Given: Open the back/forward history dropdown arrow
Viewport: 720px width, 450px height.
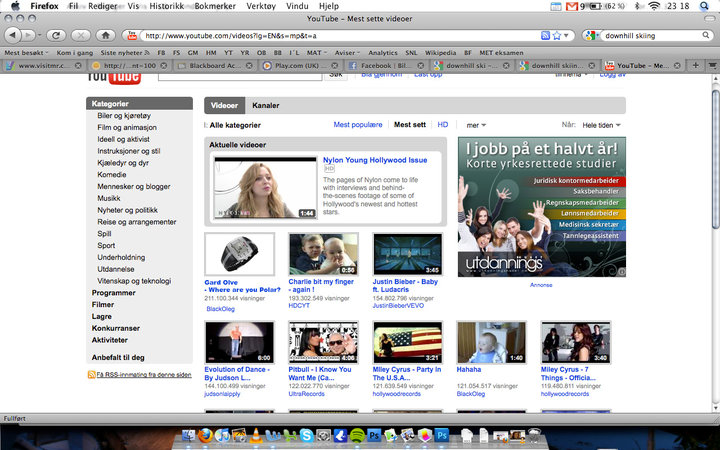Looking at the screenshot, I should point(39,35).
